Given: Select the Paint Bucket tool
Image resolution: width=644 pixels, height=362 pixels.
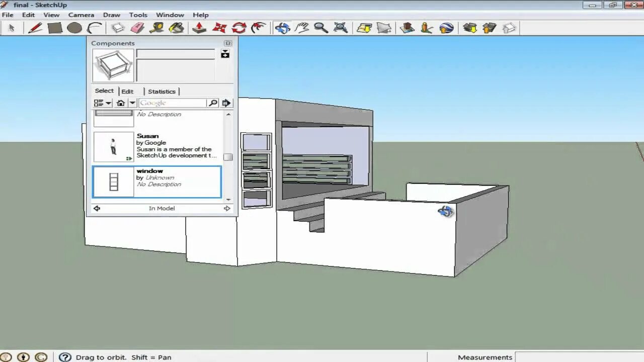Looking at the screenshot, I should pyautogui.click(x=177, y=28).
